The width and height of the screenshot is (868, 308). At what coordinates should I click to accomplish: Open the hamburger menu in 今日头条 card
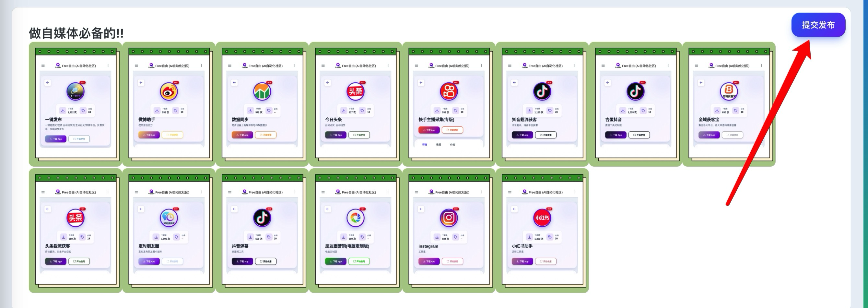(x=323, y=66)
